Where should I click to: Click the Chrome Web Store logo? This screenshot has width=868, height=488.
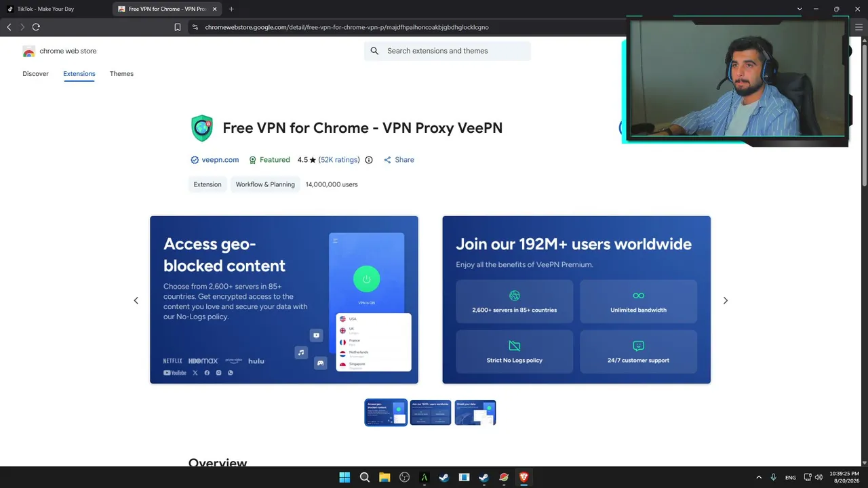pyautogui.click(x=28, y=51)
